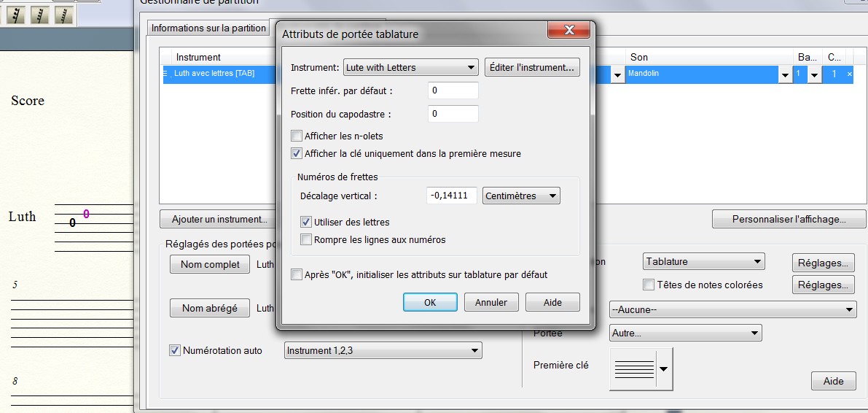Viewport: 868px width, 413px height.
Task: Enable the Afficher les n-olets checkbox
Action: (297, 136)
